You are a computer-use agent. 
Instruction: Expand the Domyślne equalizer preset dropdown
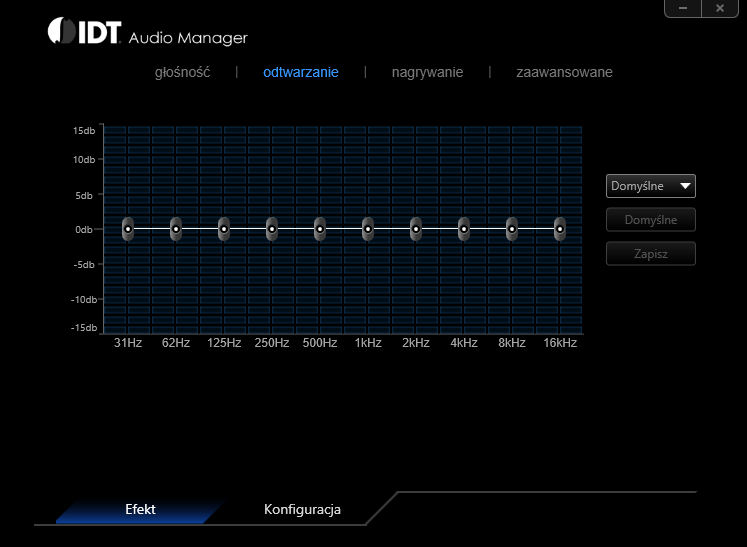pyautogui.click(x=650, y=186)
